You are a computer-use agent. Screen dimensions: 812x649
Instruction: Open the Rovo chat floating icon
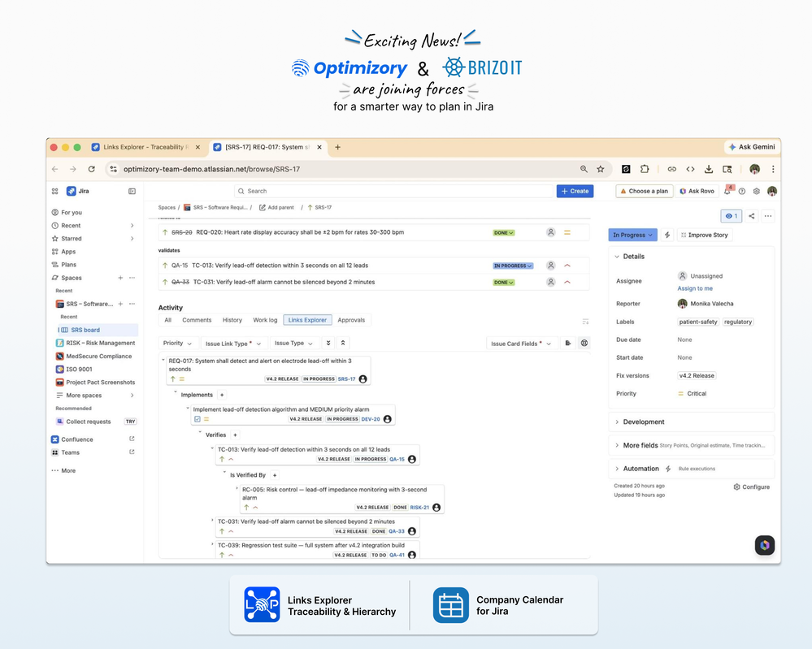(x=764, y=545)
